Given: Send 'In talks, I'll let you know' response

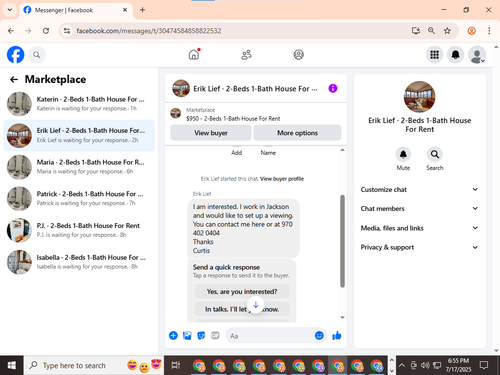Looking at the screenshot, I should 242,309.
